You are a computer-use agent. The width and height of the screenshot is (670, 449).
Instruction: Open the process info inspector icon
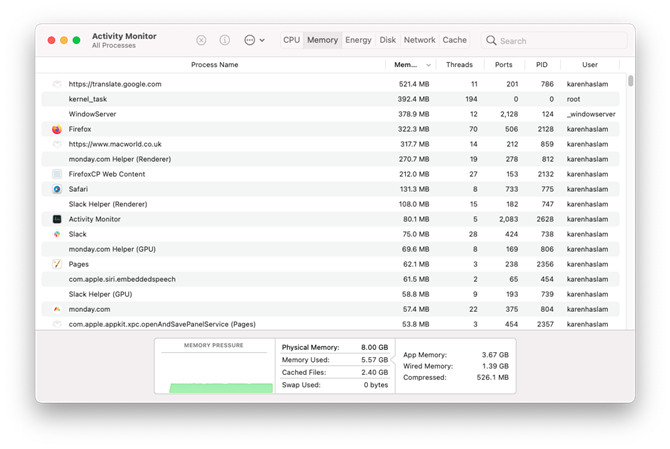225,40
